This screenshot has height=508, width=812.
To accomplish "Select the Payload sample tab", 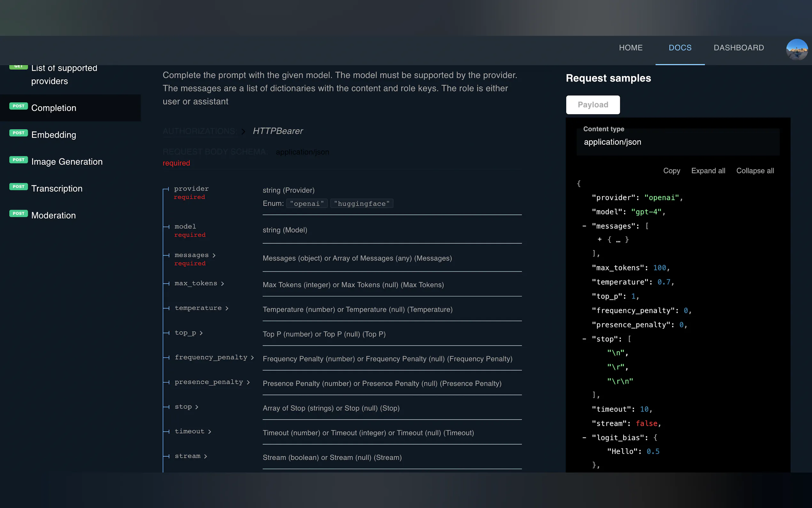I will click(593, 105).
